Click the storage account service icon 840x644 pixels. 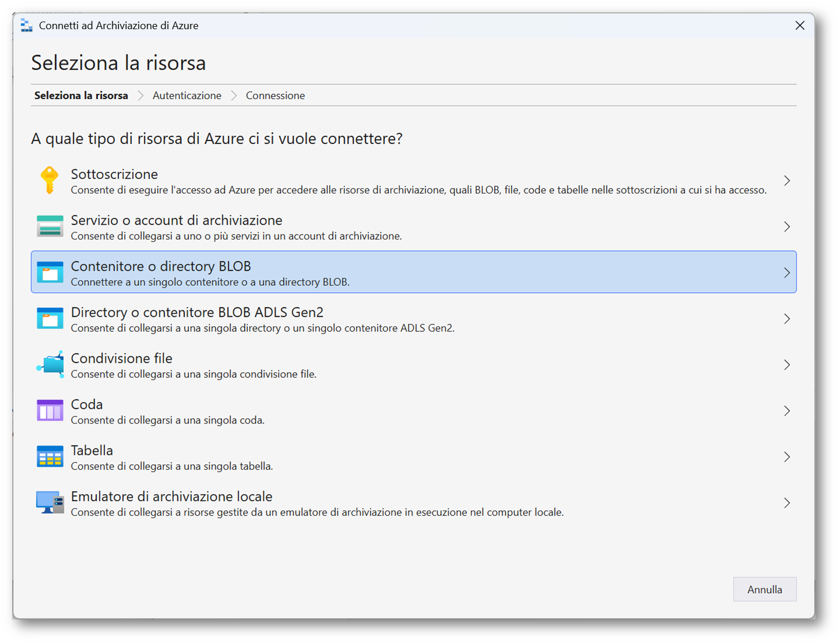[x=50, y=226]
